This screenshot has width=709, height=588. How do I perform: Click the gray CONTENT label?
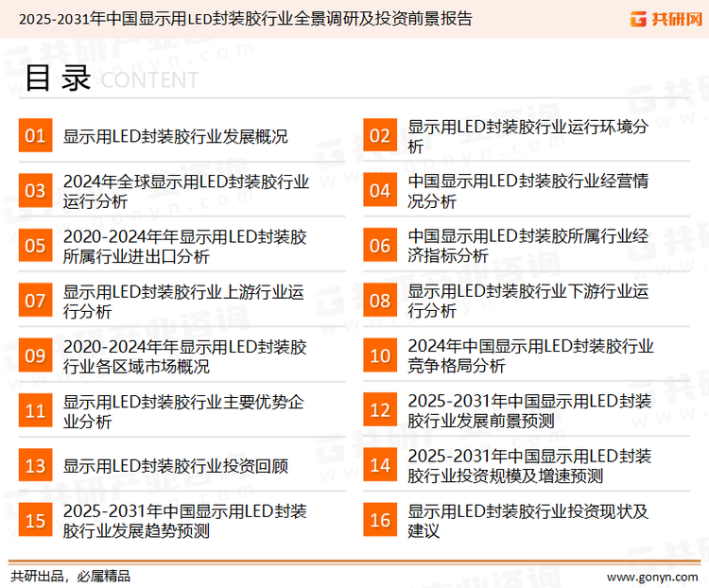click(149, 80)
